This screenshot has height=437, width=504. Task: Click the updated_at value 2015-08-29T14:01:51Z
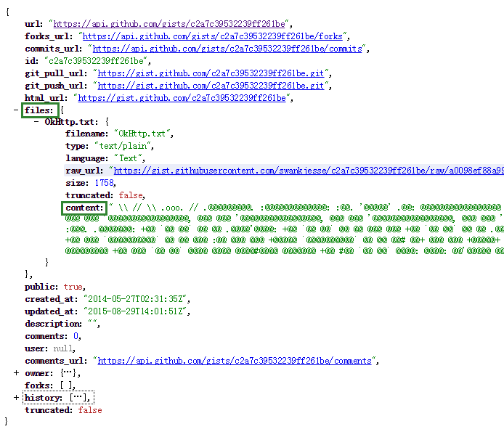tap(135, 311)
